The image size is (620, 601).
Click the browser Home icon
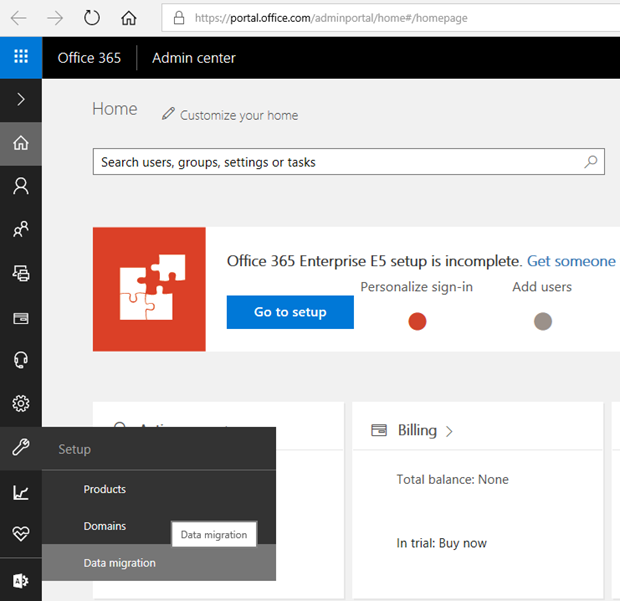(129, 18)
